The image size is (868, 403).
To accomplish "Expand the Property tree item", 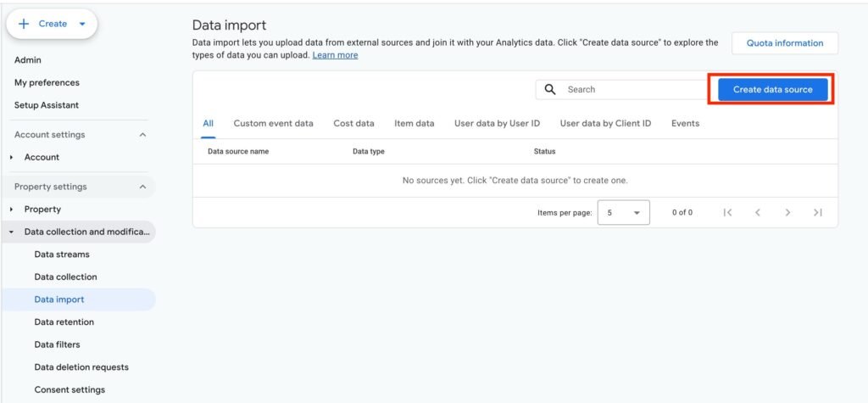I will coord(12,210).
